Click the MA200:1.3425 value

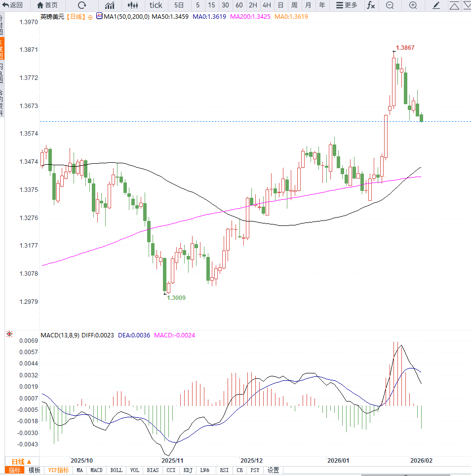(x=250, y=17)
